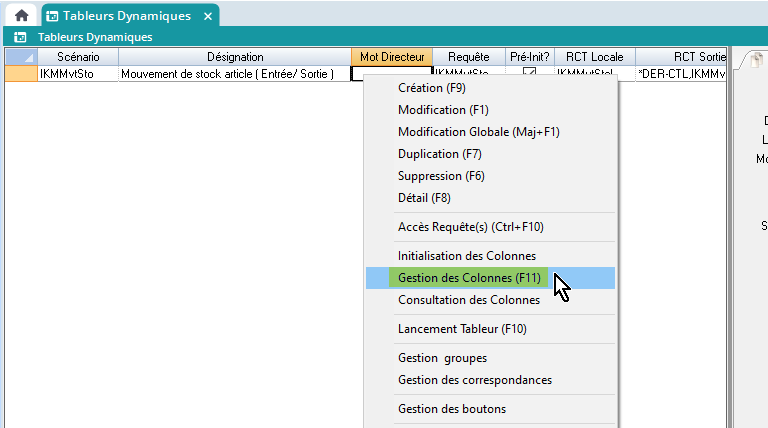This screenshot has height=428, width=768.
Task: Sort by the Scénario column header
Action: (x=77, y=57)
